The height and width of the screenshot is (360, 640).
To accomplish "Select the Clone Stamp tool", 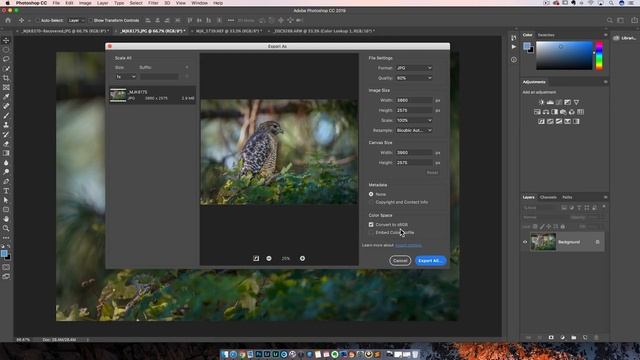I will (6, 125).
